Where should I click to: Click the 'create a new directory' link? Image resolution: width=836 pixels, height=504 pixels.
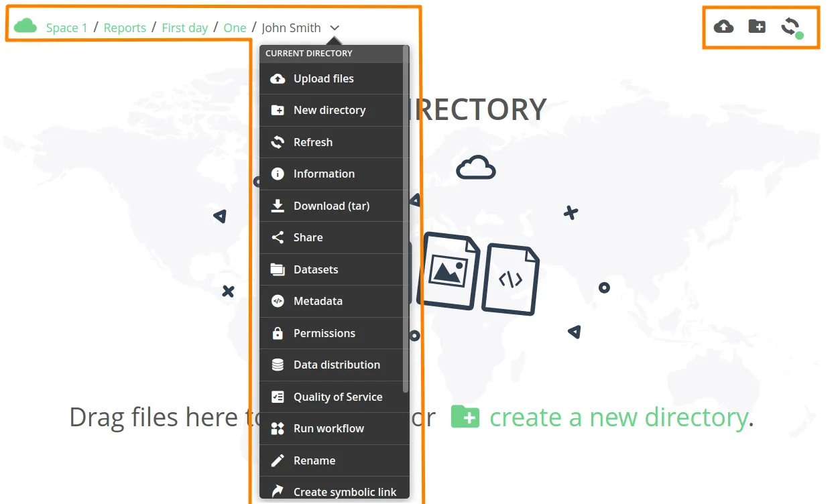[617, 418]
